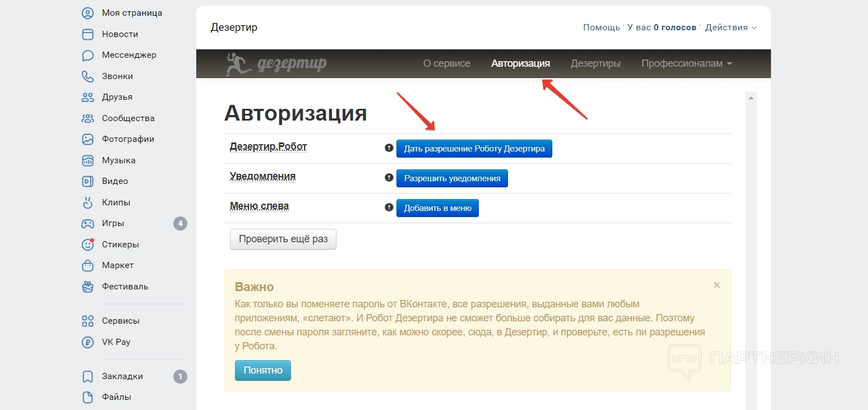The height and width of the screenshot is (410, 868).
Task: Open Сообщества in sidebar
Action: click(128, 118)
